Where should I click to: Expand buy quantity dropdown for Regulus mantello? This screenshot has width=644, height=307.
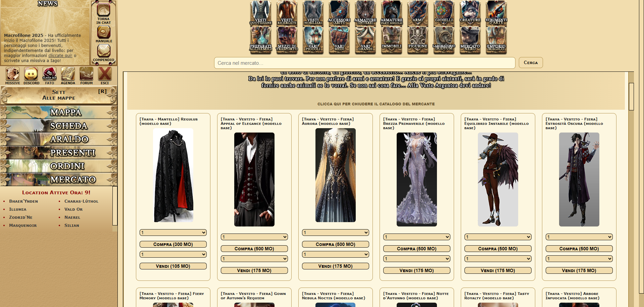coord(173,233)
